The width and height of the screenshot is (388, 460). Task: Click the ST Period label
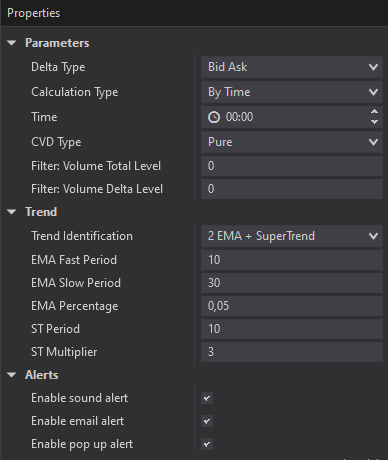click(55, 329)
